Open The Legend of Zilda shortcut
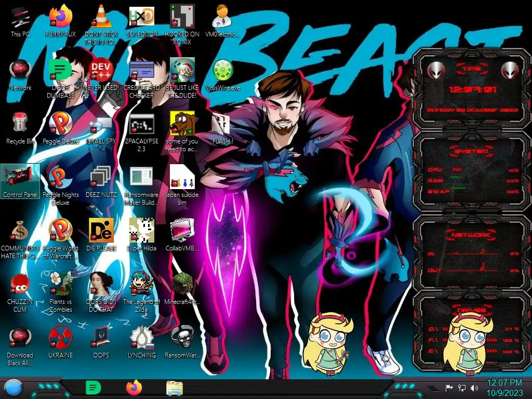 pos(141,293)
